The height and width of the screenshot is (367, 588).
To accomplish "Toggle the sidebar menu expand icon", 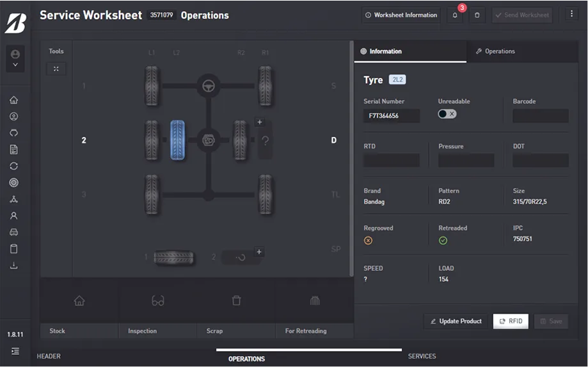I will [x=15, y=351].
